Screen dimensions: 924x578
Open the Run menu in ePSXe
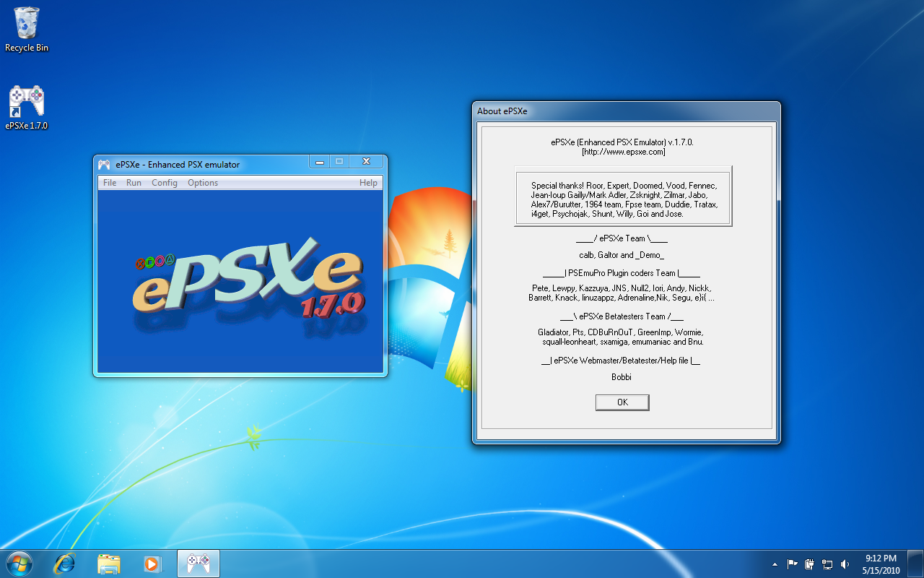134,183
